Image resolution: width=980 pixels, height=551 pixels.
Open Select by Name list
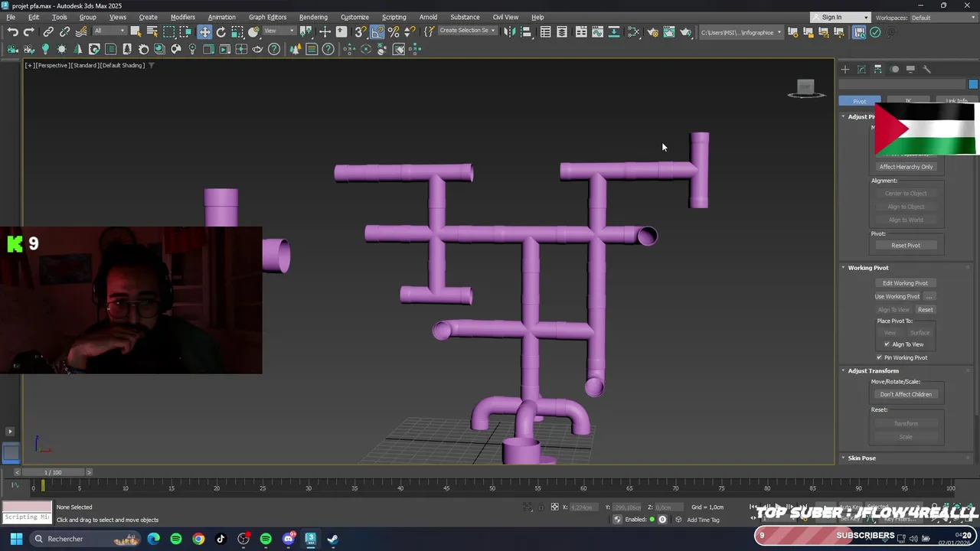pyautogui.click(x=152, y=32)
